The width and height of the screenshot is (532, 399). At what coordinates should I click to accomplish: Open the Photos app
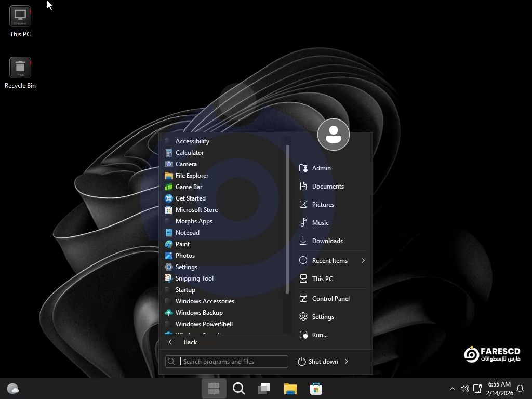184,256
